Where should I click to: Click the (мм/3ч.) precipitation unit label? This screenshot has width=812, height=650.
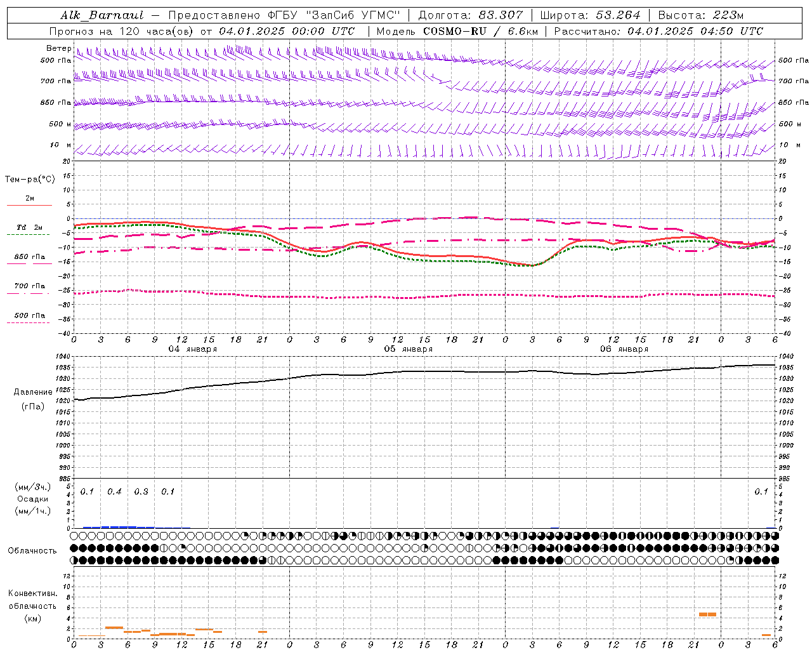point(33,487)
